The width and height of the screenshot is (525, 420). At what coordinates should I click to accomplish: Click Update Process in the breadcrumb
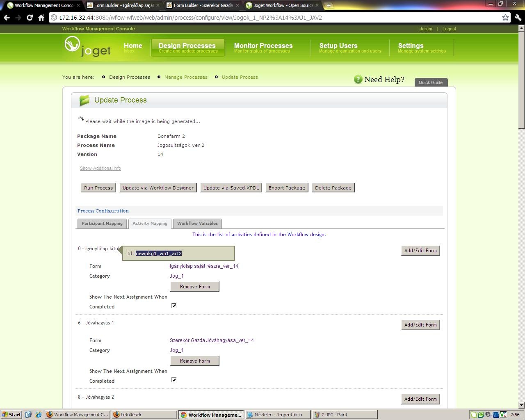pos(240,77)
